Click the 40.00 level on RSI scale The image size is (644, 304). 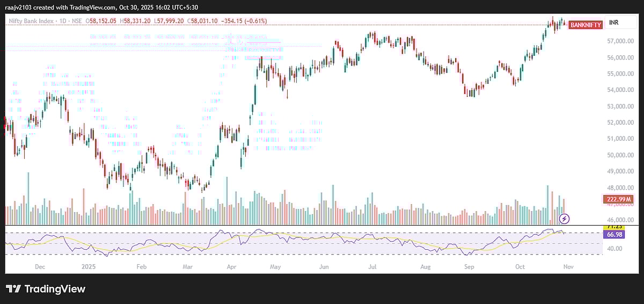(x=613, y=249)
